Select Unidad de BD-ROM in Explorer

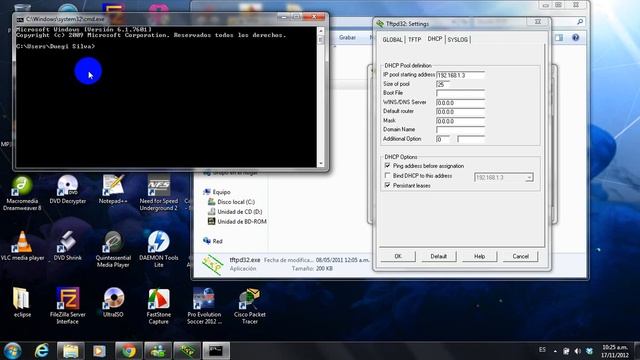coord(242,221)
